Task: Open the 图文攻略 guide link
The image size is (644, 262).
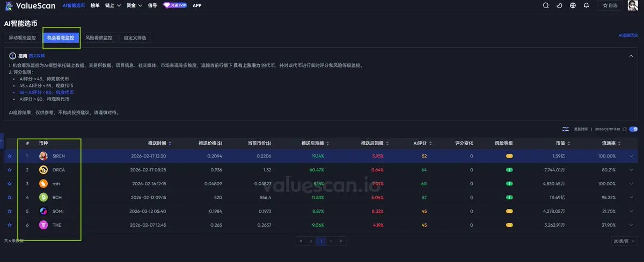Action: coord(36,56)
